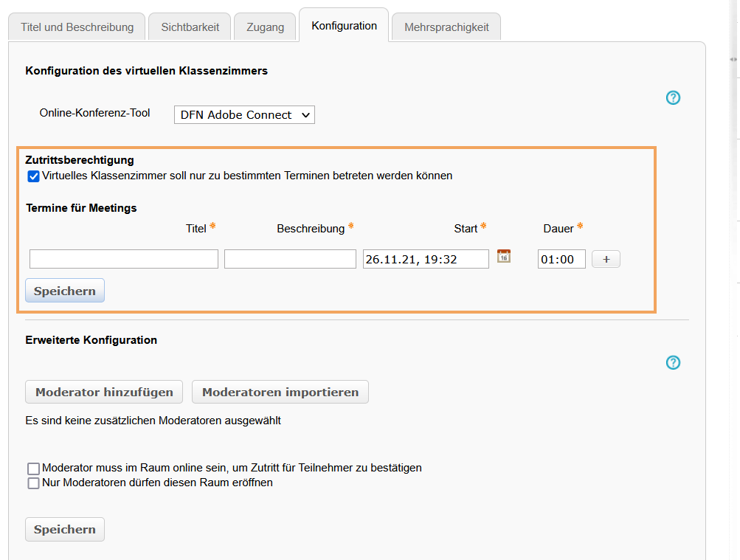Uncheck Virtuelles Klassenzimmer bestimmte Termine option
Viewport: 740px width, 560px height.
32,176
